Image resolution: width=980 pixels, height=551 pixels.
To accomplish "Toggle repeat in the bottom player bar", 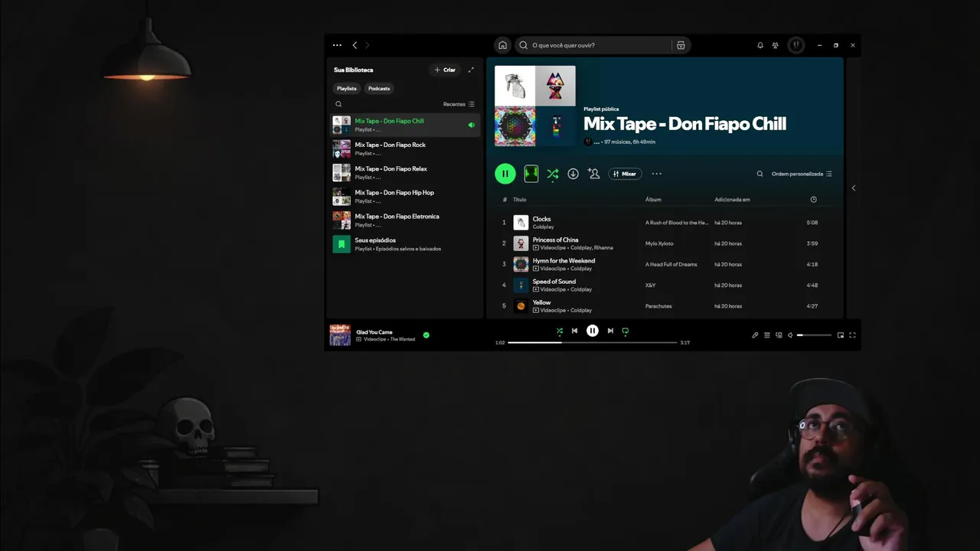I will pyautogui.click(x=626, y=331).
